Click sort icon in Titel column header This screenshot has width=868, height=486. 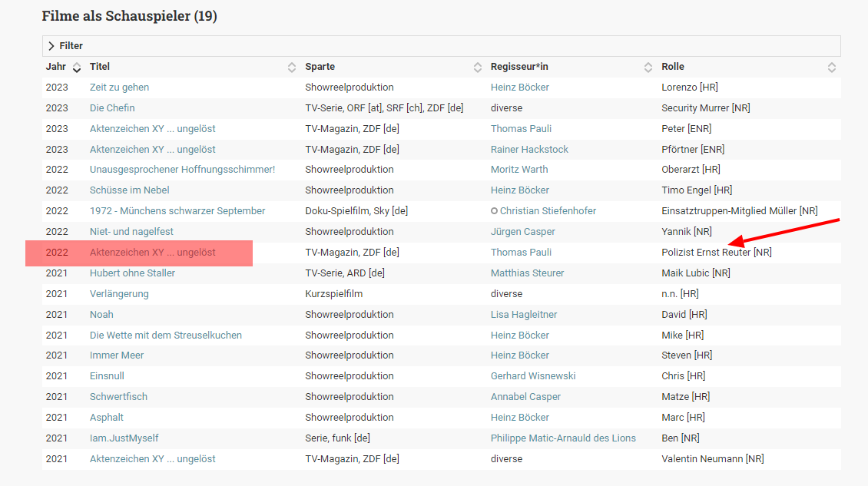point(292,68)
